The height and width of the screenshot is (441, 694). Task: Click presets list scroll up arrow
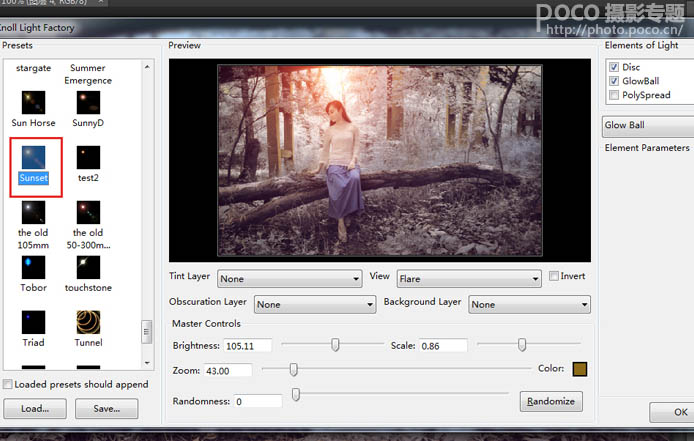point(147,67)
